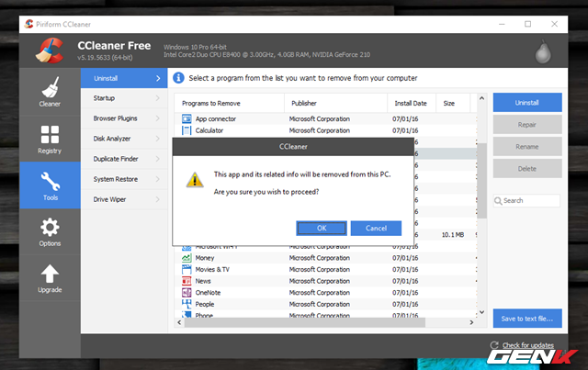The width and height of the screenshot is (588, 370).
Task: Focus the Search programs field
Action: (x=530, y=200)
